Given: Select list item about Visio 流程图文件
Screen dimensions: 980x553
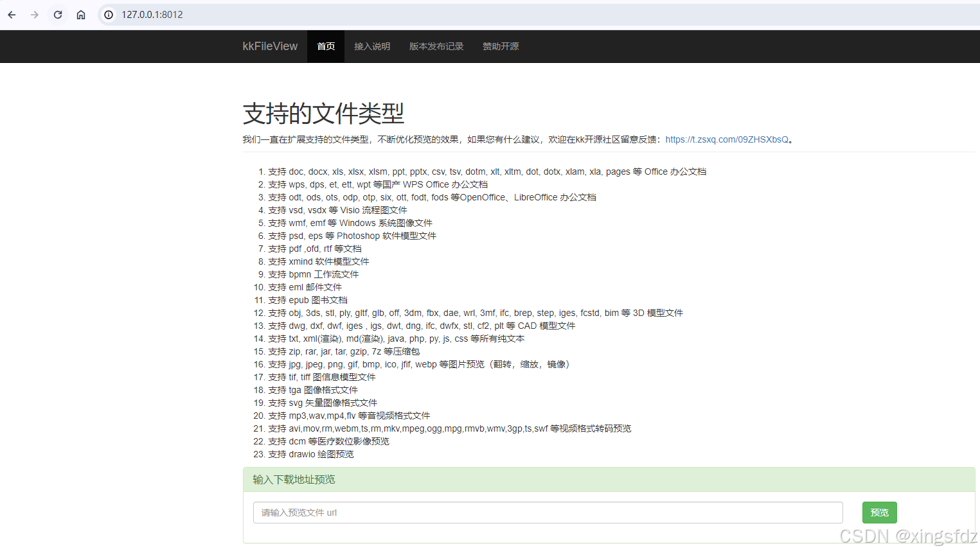Looking at the screenshot, I should tap(337, 210).
